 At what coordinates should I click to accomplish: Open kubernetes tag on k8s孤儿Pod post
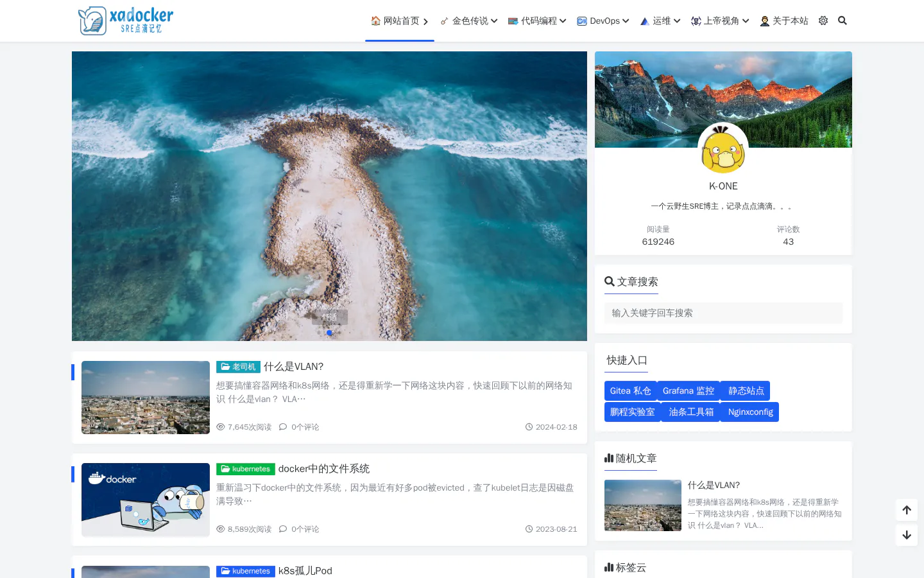[246, 571]
